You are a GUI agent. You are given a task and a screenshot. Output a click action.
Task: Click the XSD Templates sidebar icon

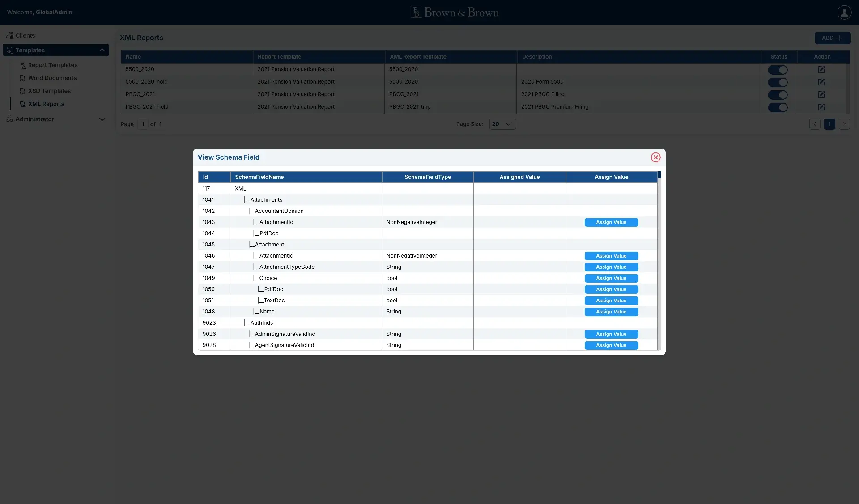22,91
